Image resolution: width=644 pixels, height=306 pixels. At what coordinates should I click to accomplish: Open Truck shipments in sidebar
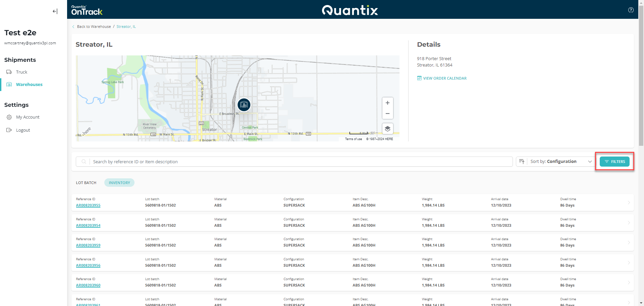[x=21, y=72]
